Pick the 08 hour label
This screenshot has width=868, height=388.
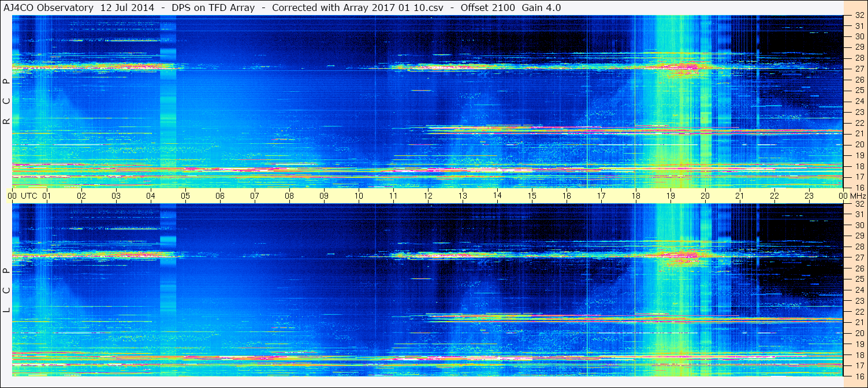289,196
